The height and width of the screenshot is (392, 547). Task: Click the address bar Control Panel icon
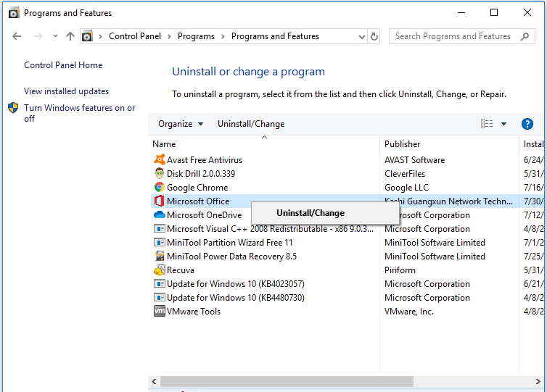tap(87, 36)
